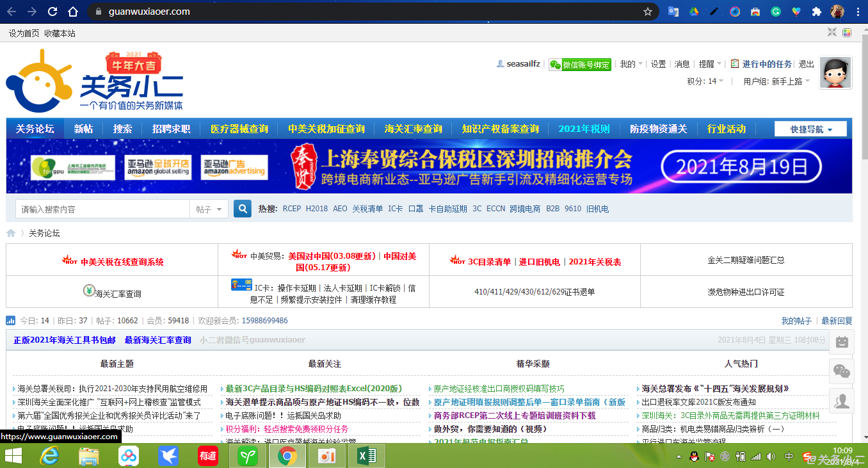The width and height of the screenshot is (868, 468).
Task: Expand the 快捷导航 quick navigation dropdown
Action: coord(810,129)
